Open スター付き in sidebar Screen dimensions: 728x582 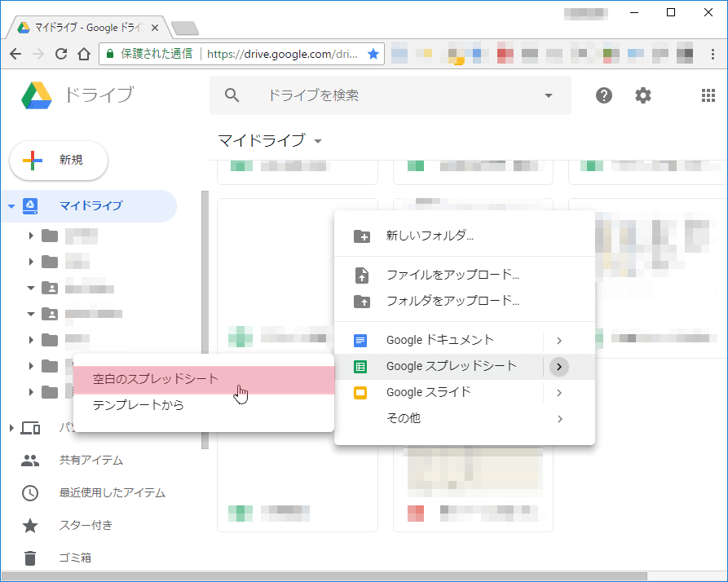86,526
